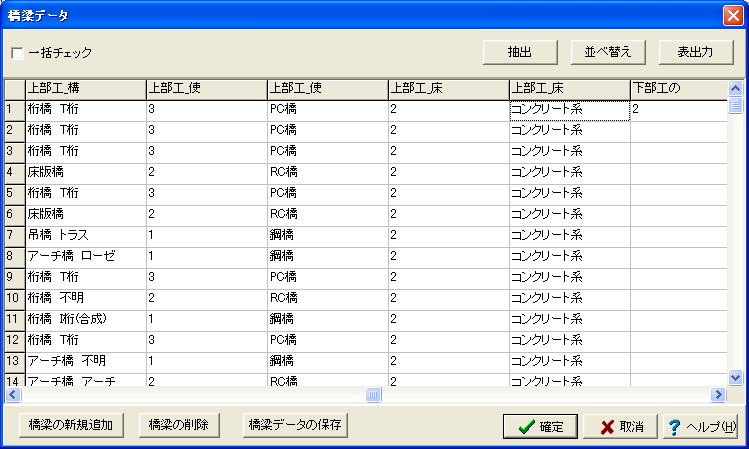
Task: Select row header number 7
Action: point(15,236)
